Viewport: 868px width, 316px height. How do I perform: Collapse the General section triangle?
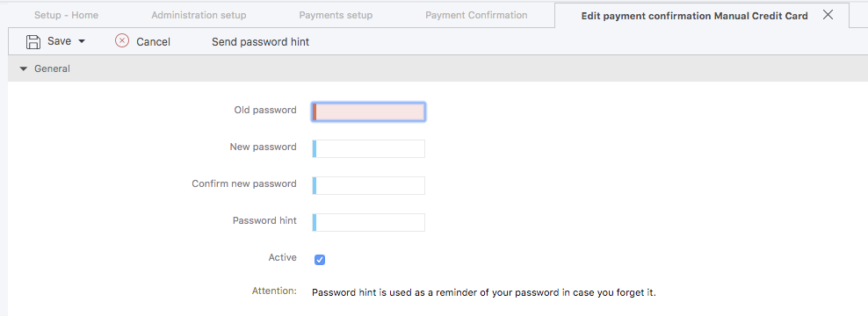pos(23,69)
